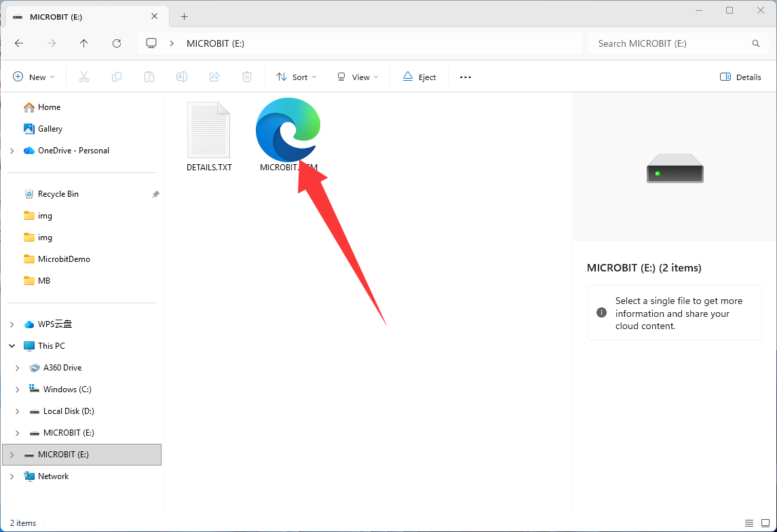Switch to large icons view in status bar
This screenshot has width=777, height=532.
coord(765,523)
